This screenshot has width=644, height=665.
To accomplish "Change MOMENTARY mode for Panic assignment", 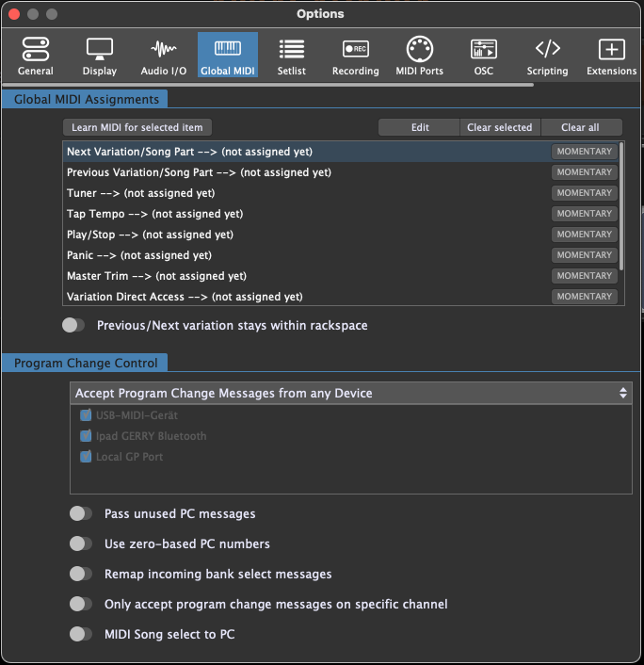I will click(584, 255).
